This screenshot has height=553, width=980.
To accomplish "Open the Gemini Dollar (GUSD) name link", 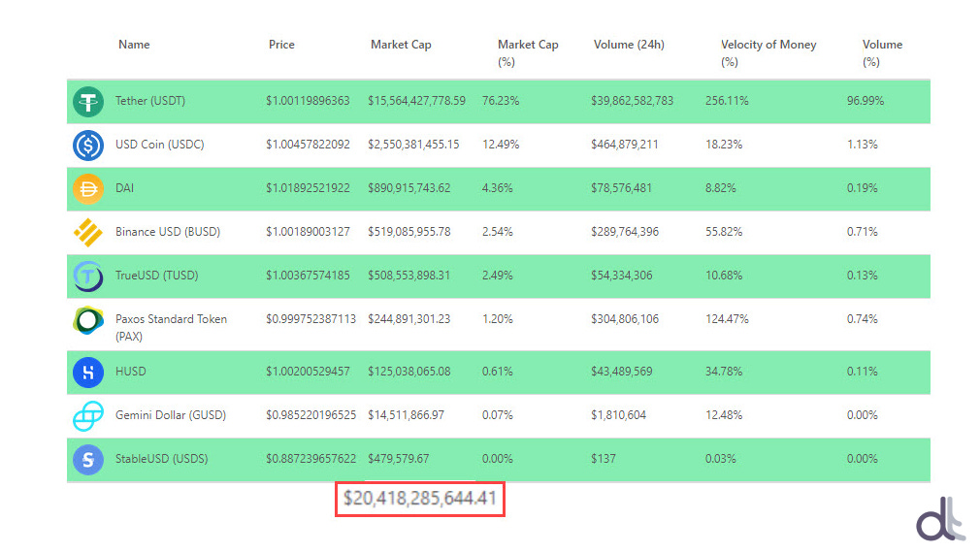I will point(170,415).
